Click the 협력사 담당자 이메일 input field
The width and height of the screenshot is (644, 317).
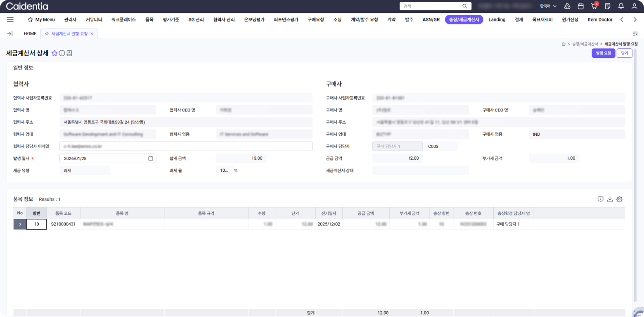186,147
